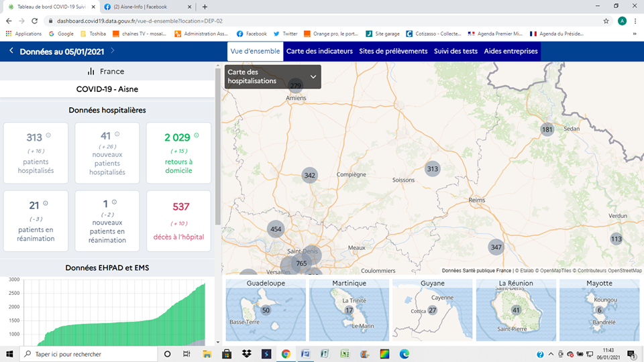Expand bookmarks overflow chevron
The image size is (644, 362).
634,34
